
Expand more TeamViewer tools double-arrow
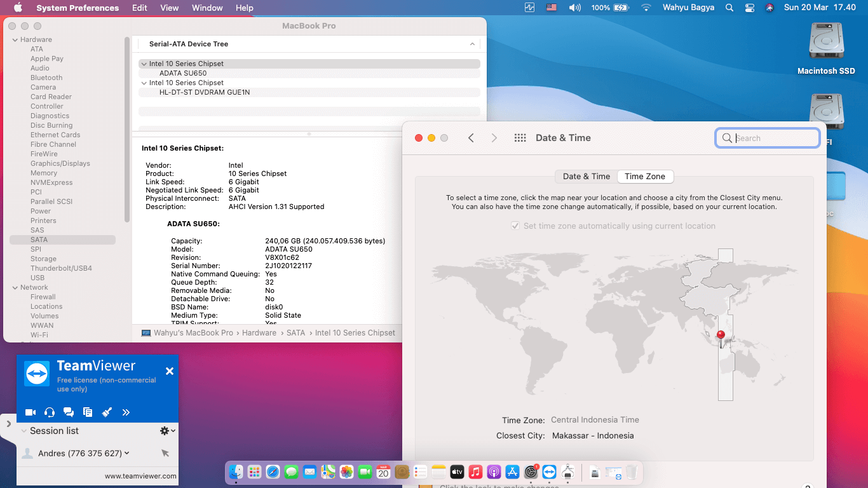[126, 412]
